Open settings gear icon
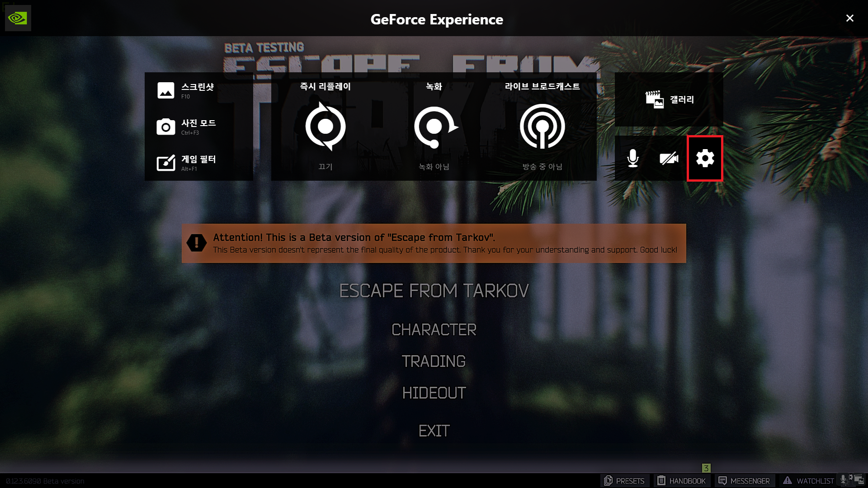This screenshot has width=868, height=488. tap(705, 158)
